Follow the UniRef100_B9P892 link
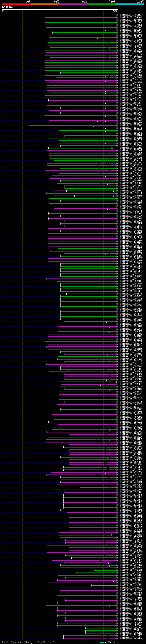 pos(131,20)
